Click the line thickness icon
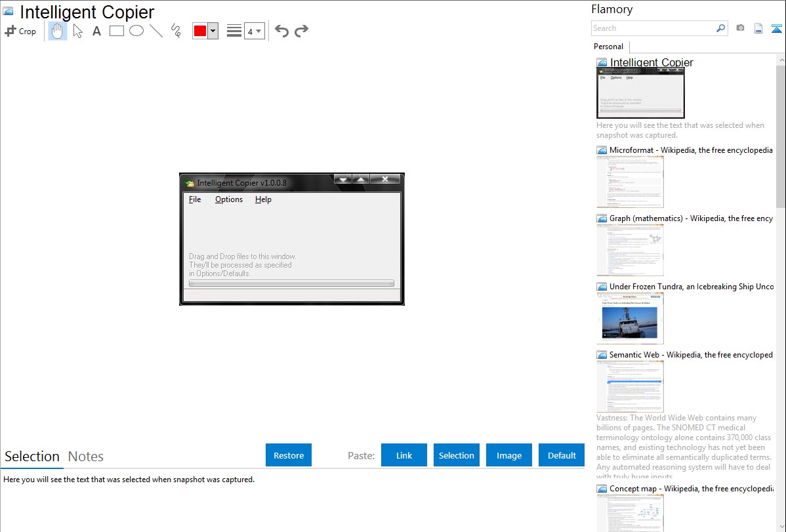 click(234, 31)
